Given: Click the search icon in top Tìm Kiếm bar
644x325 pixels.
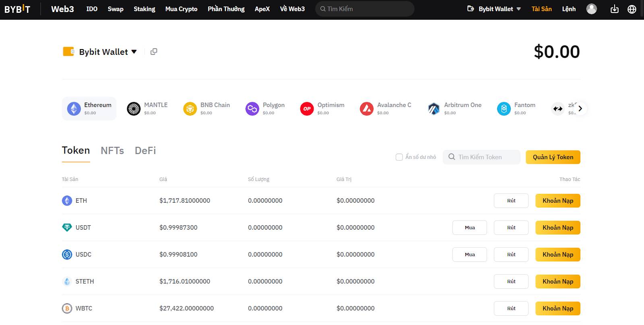Looking at the screenshot, I should (x=323, y=9).
